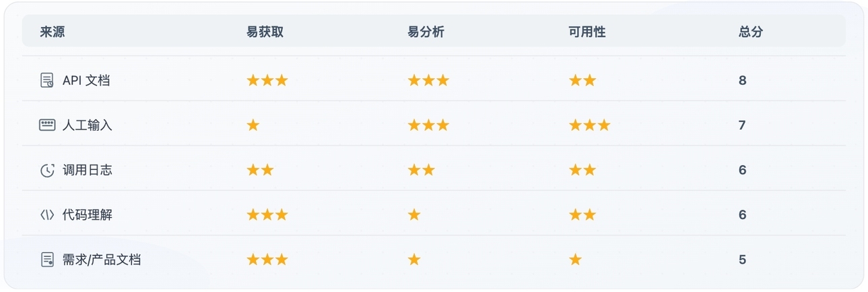Select the 可用性 column header
Image resolution: width=868 pixels, height=292 pixels.
pyautogui.click(x=587, y=32)
